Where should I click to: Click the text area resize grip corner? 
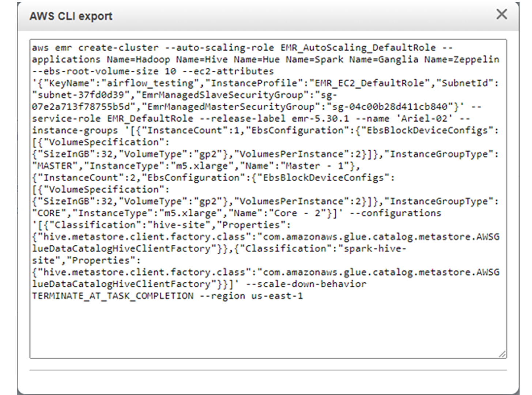pos(502,354)
